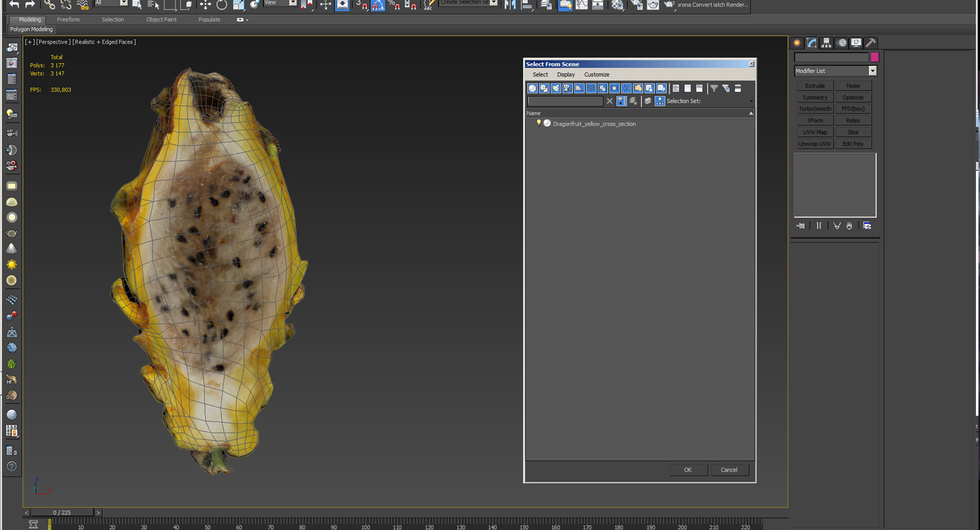Image resolution: width=980 pixels, height=530 pixels.
Task: Toggle Display Geometry filter in Select From Scene
Action: pos(532,88)
